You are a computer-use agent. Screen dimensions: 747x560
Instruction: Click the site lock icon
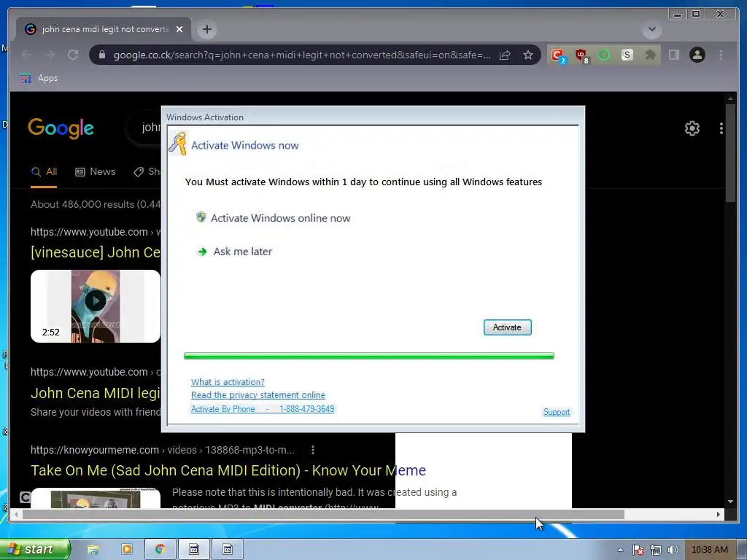[x=101, y=55]
